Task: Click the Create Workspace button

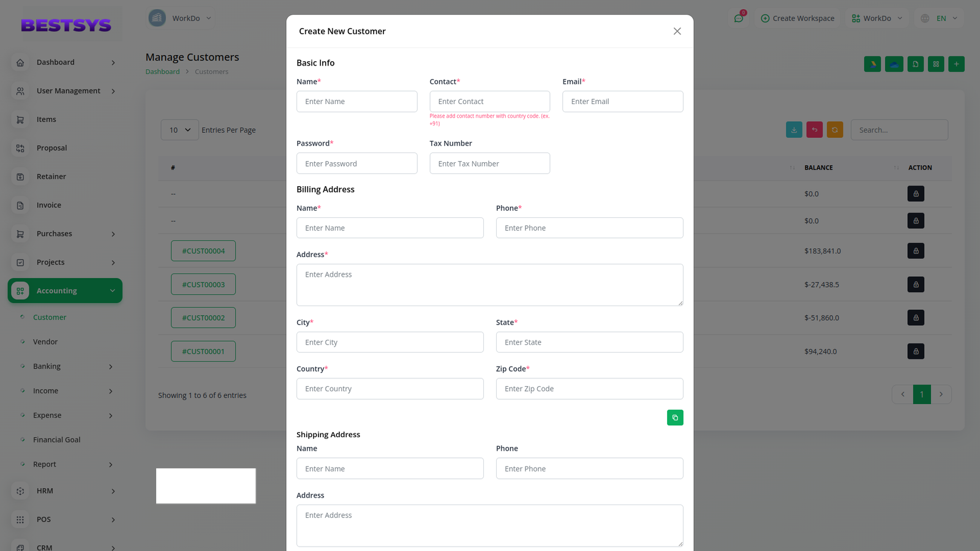Action: (797, 18)
